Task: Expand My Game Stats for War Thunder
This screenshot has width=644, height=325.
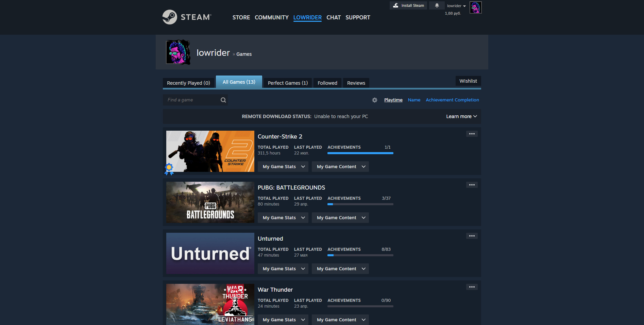Action: click(x=283, y=320)
